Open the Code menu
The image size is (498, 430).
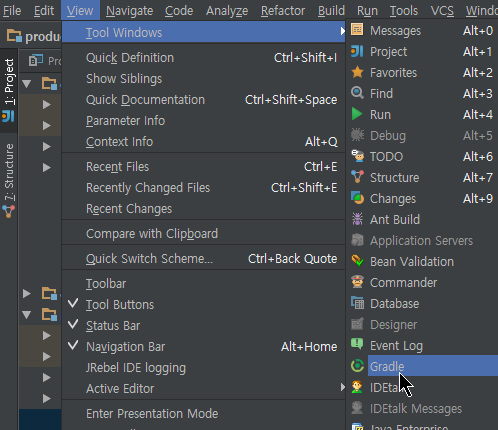coord(179,11)
